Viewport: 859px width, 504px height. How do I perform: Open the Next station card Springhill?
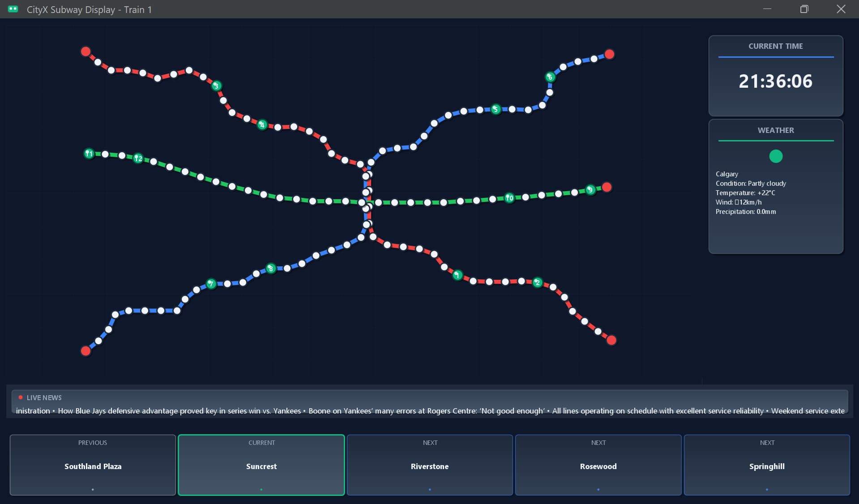click(x=767, y=465)
